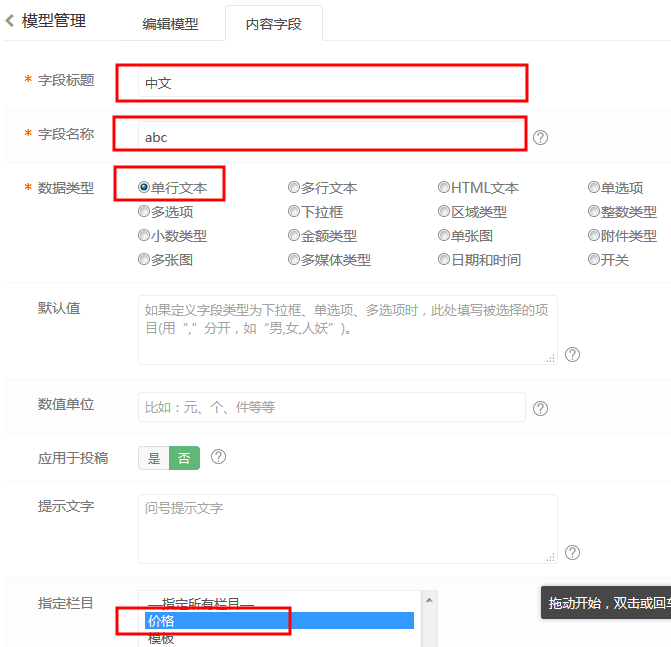
Task: Click the 模型管理 page title
Action: pyautogui.click(x=54, y=21)
